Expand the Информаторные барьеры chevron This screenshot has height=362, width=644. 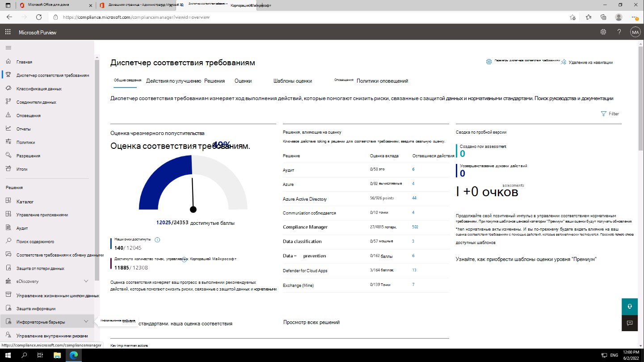pyautogui.click(x=86, y=321)
